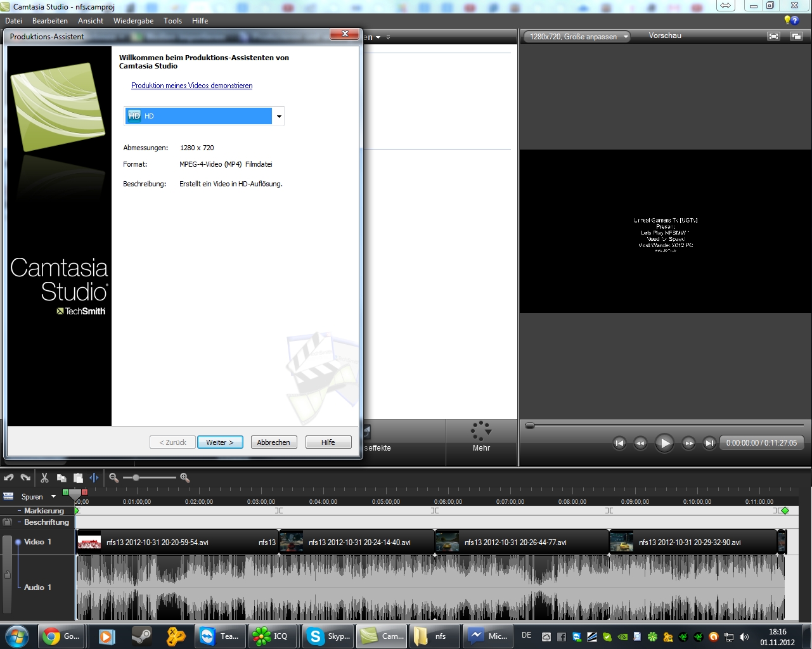The image size is (812, 649).
Task: Click the rewind step-back button
Action: coord(640,443)
